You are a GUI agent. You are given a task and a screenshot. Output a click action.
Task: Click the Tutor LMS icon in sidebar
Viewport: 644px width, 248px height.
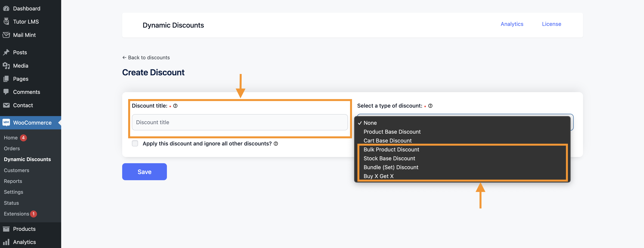pyautogui.click(x=6, y=21)
